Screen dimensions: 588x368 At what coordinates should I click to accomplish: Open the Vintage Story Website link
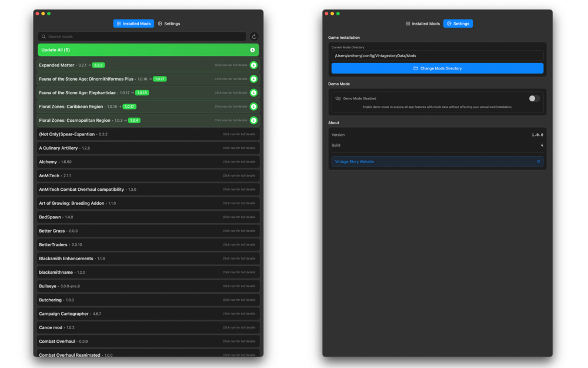pos(355,161)
